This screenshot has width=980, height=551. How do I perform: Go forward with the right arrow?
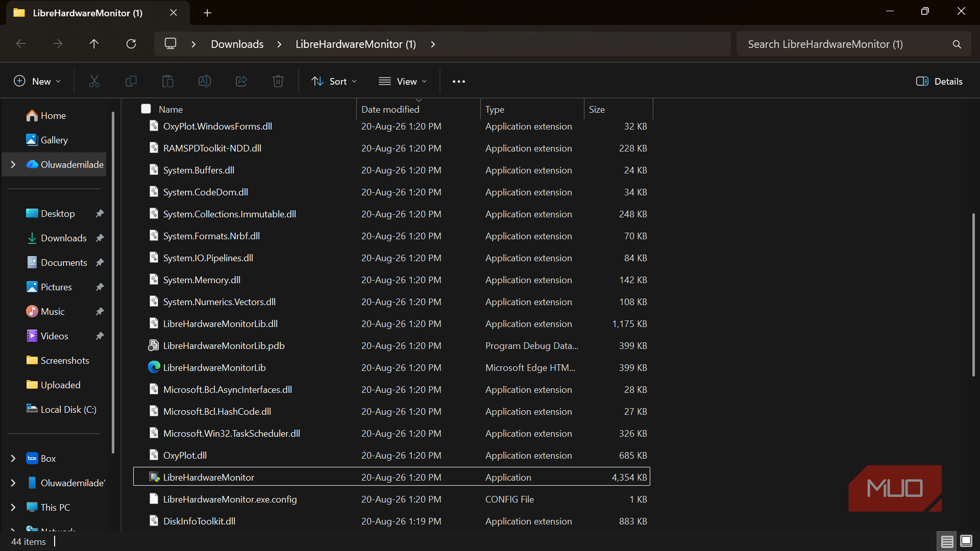point(58,44)
